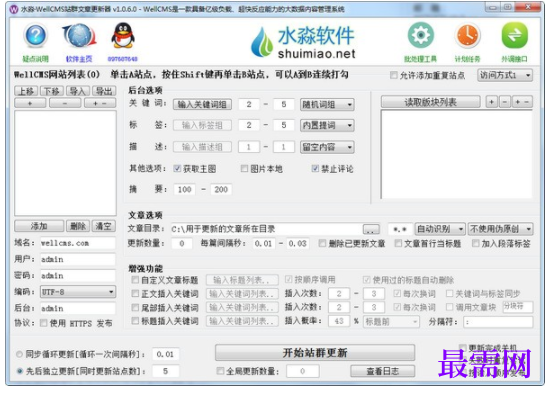
Task: Enable 加入段落标签 checkbox
Action: pos(475,243)
